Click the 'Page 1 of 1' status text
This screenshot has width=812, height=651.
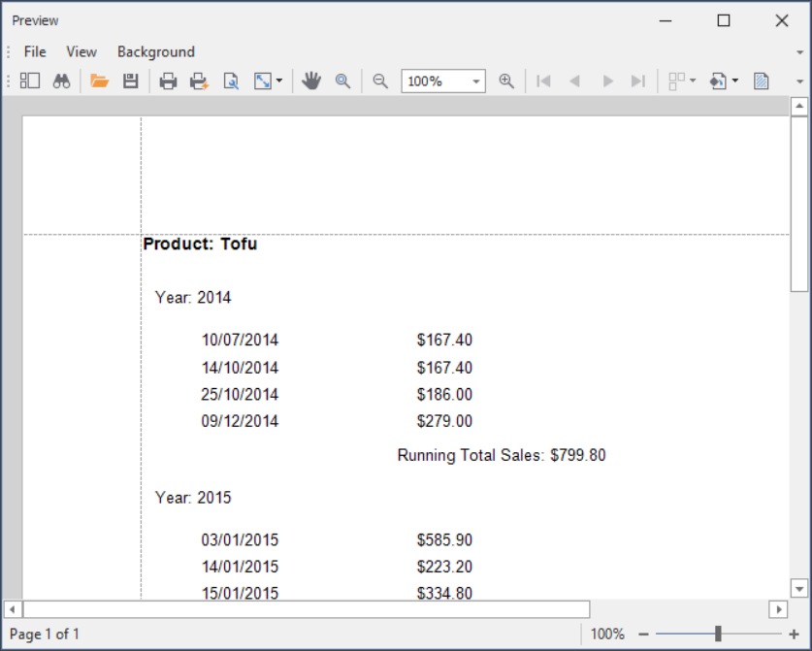pos(44,634)
